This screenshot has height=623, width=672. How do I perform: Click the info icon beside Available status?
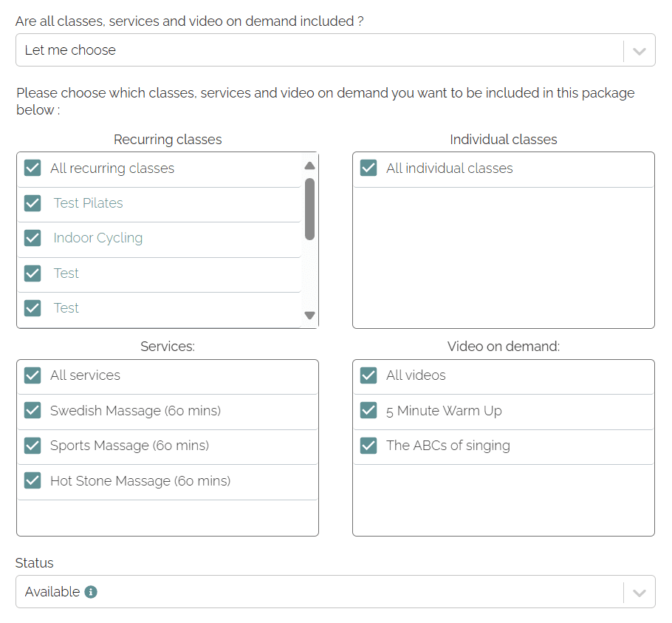(x=91, y=592)
